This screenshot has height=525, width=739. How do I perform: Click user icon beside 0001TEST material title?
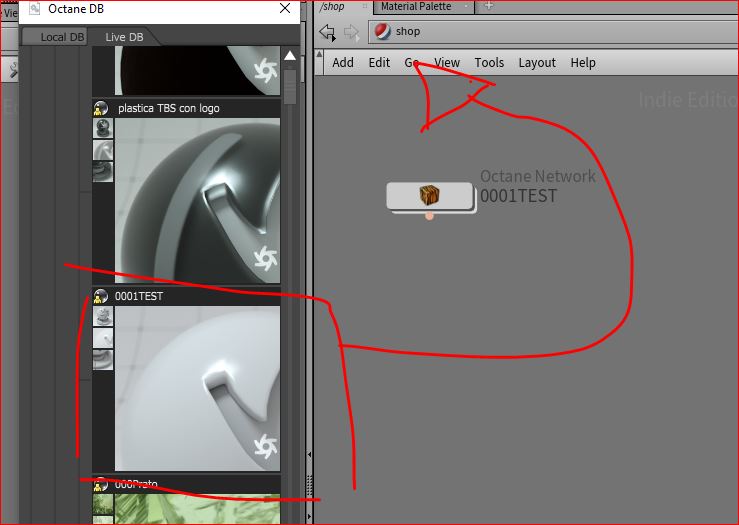(x=100, y=296)
